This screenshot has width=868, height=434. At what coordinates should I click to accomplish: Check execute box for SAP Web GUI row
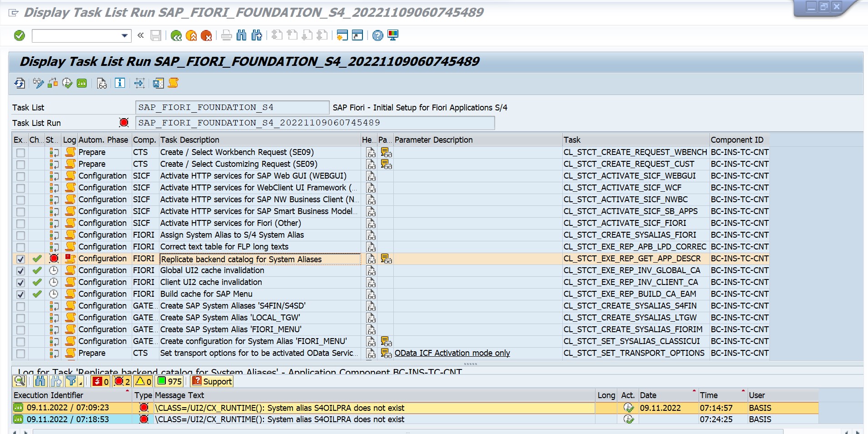click(20, 176)
